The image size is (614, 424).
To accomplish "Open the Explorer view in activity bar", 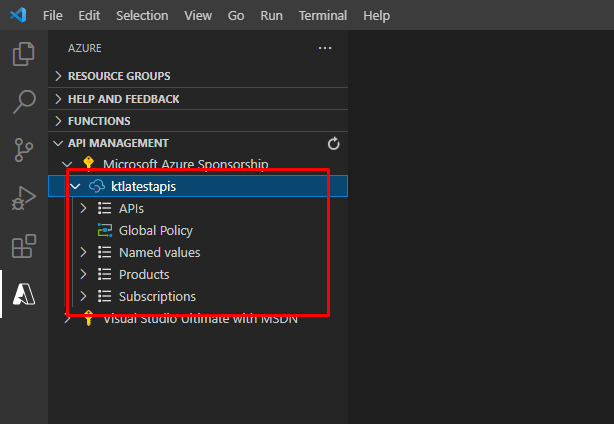I will tap(24, 55).
